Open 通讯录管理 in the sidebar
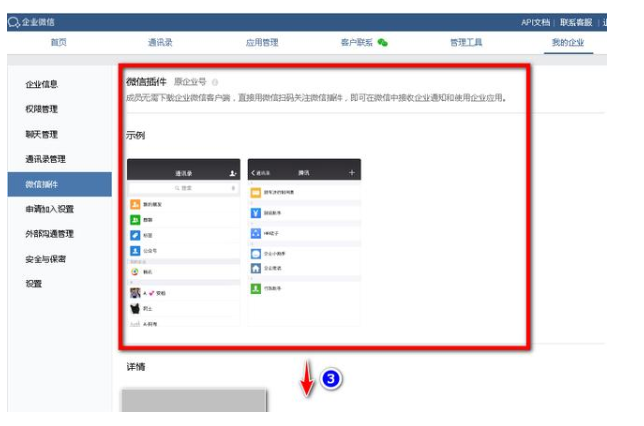Image resolution: width=644 pixels, height=426 pixels. (46, 159)
